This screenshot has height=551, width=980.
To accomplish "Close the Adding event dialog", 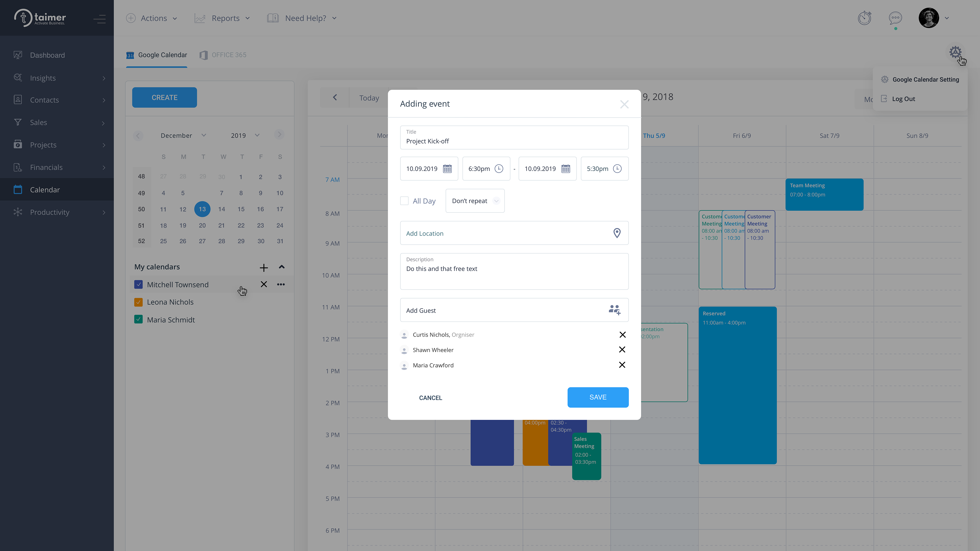I will (x=624, y=104).
